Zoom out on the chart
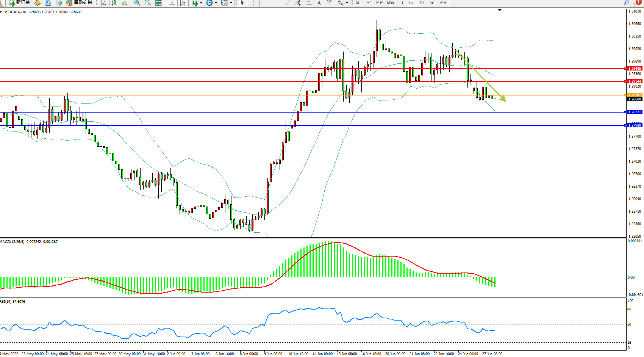 [148, 3]
